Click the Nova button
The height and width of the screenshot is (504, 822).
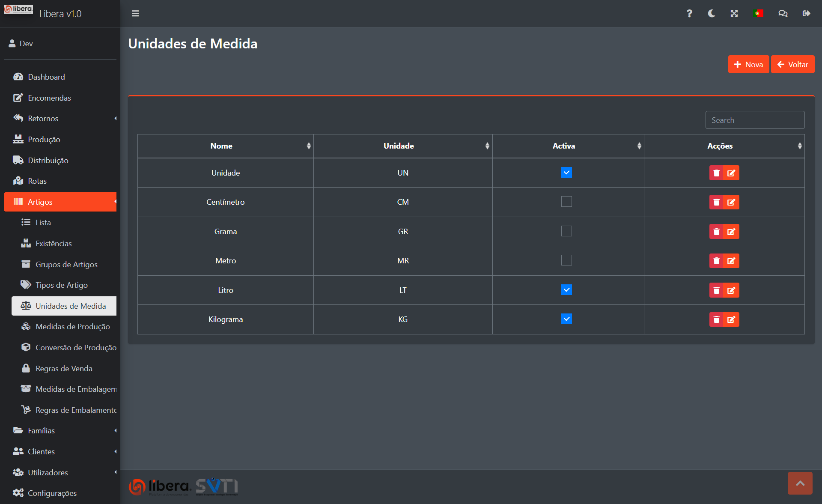pos(748,65)
